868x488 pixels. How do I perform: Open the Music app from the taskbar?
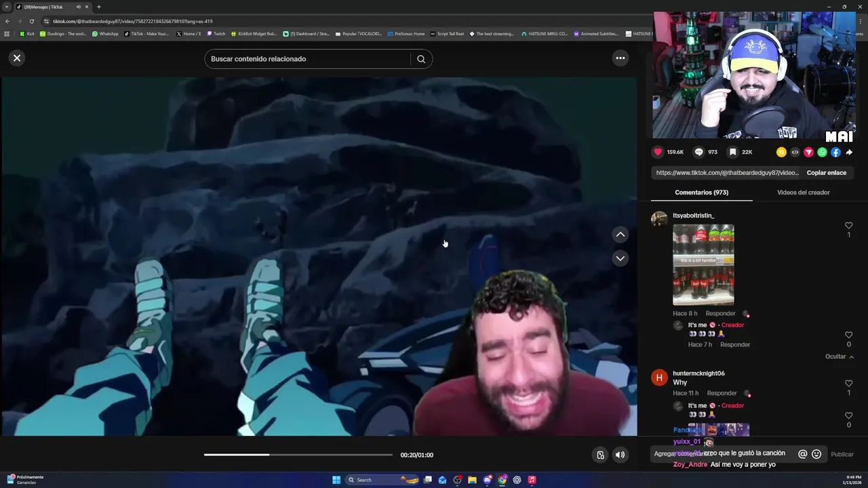pyautogui.click(x=532, y=480)
